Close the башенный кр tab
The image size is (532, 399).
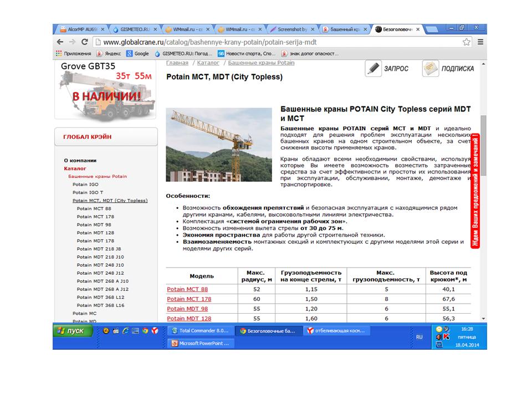tap(365, 29)
